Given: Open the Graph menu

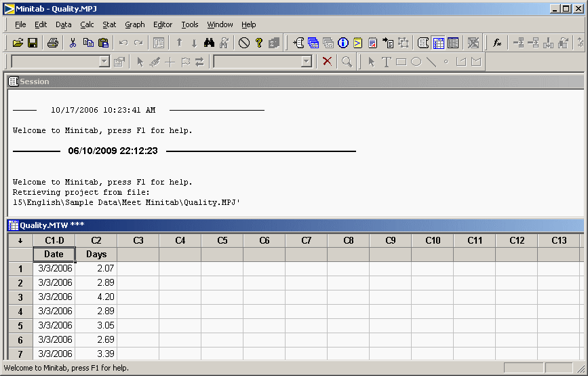Looking at the screenshot, I should [135, 24].
